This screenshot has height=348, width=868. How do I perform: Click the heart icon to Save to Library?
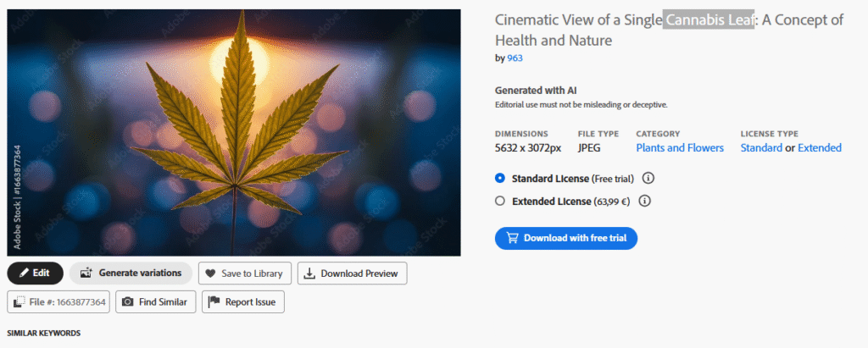(210, 273)
